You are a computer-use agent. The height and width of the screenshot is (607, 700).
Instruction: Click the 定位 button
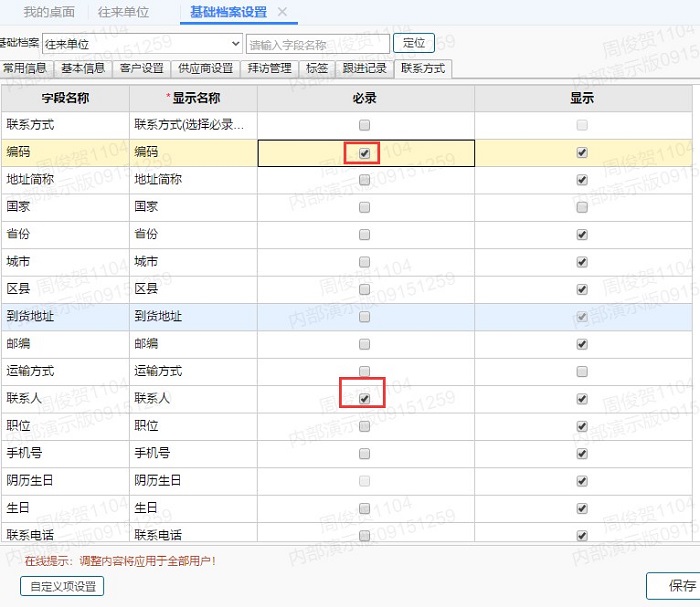pyautogui.click(x=414, y=43)
